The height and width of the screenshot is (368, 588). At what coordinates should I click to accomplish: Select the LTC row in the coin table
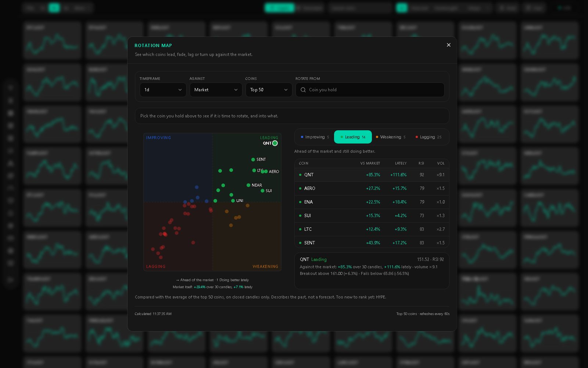click(x=372, y=229)
